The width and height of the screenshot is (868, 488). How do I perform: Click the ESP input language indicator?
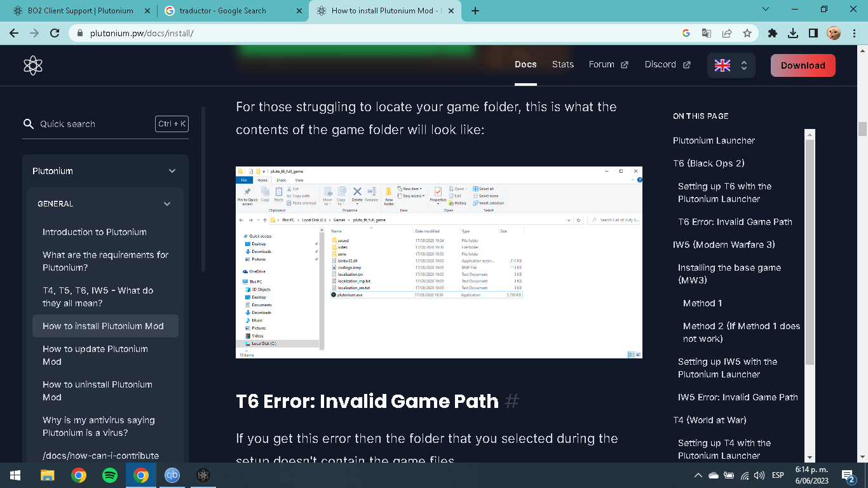[x=778, y=475]
